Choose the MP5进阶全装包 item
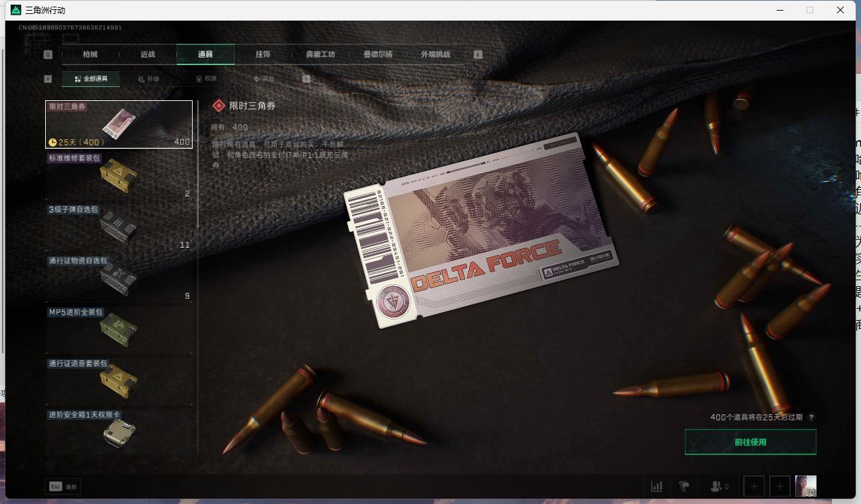This screenshot has height=504, width=861. click(119, 329)
